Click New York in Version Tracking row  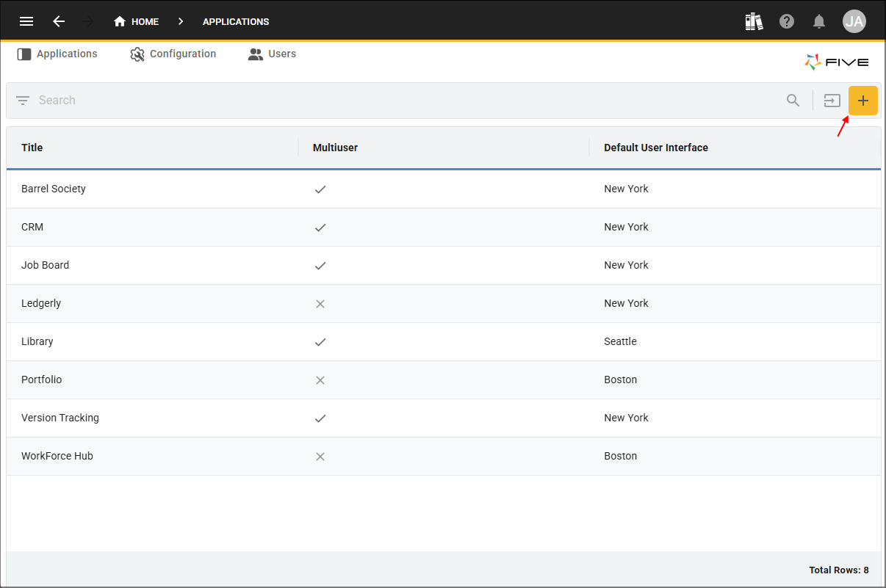(x=626, y=418)
